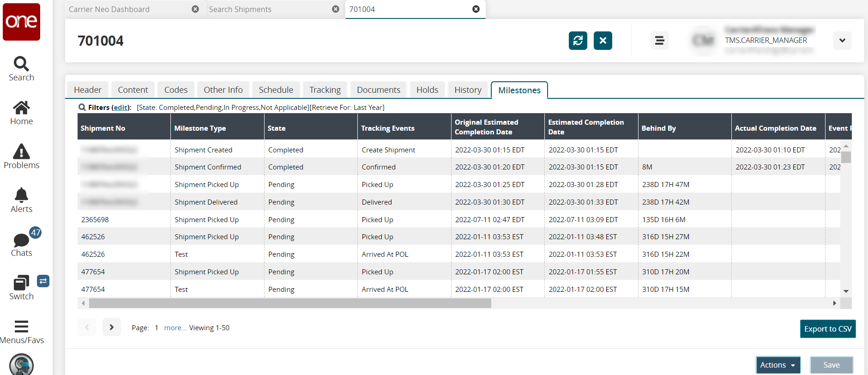The height and width of the screenshot is (375, 868).
Task: Switch to the Tracking tab
Action: click(325, 90)
